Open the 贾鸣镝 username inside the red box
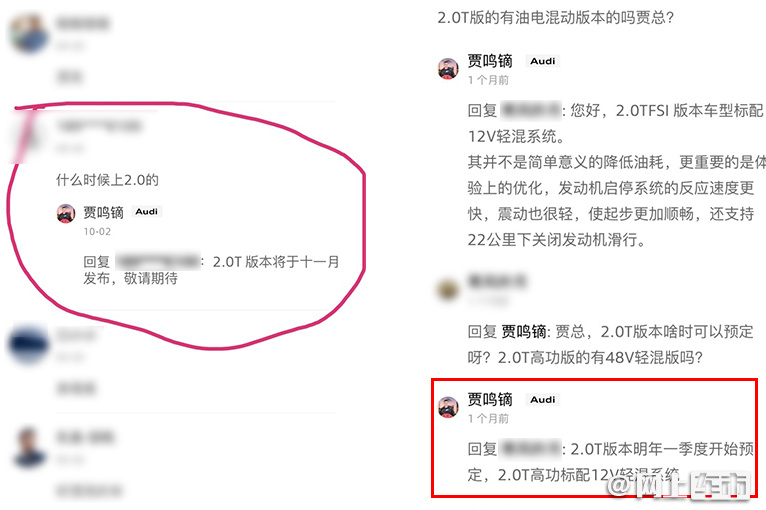 point(490,400)
